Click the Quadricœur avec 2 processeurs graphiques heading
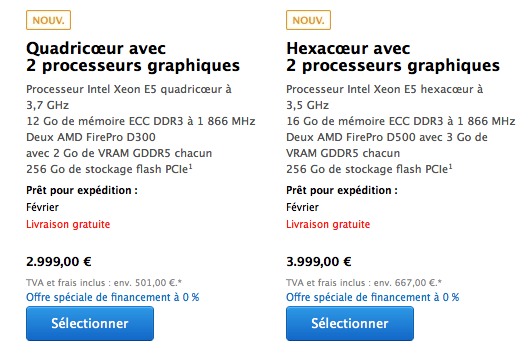The image size is (531, 363). pyautogui.click(x=133, y=57)
